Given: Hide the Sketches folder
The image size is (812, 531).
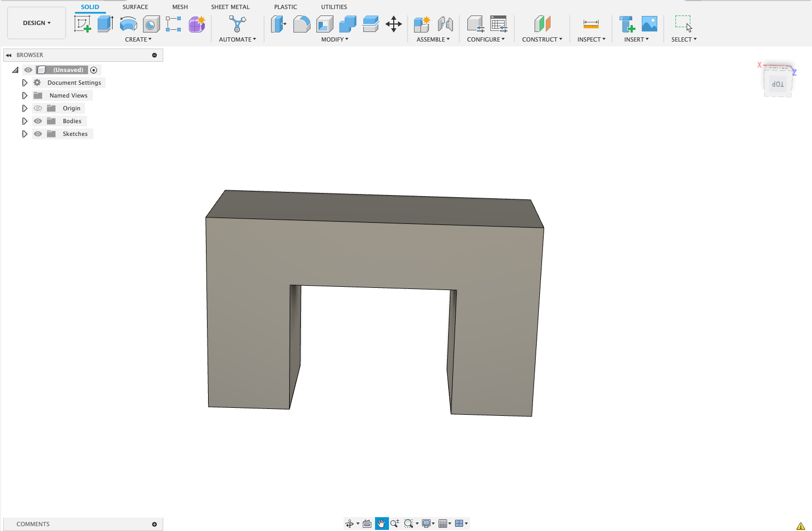Looking at the screenshot, I should [38, 134].
